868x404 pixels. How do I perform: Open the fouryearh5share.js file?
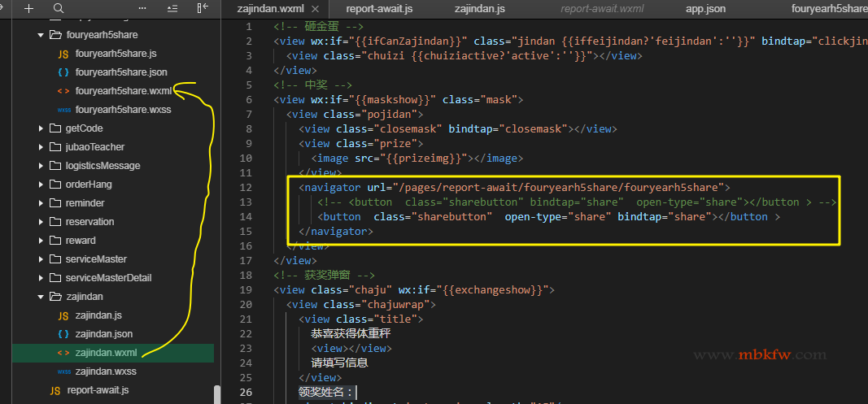click(115, 54)
